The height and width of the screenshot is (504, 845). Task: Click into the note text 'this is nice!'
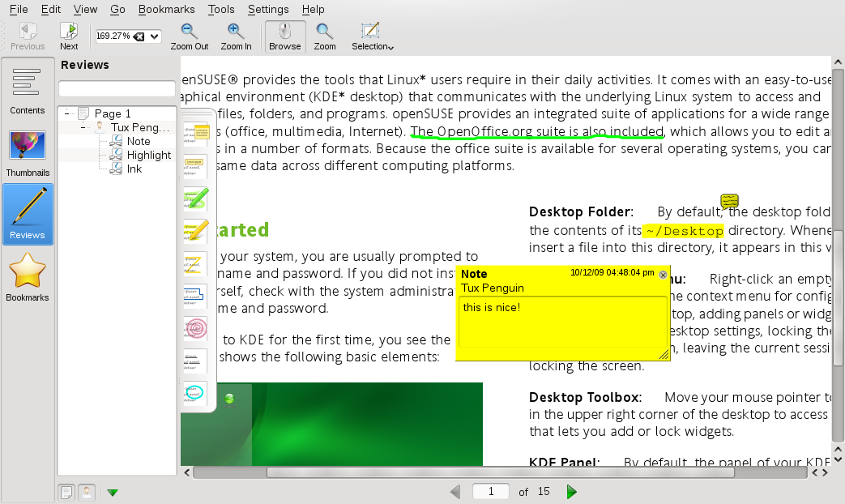(492, 308)
